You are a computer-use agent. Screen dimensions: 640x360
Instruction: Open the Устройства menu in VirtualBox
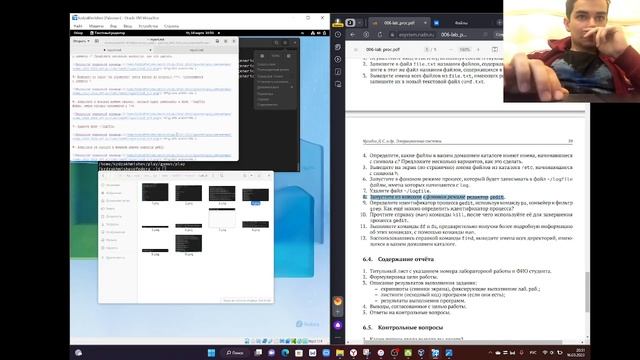coord(148,26)
